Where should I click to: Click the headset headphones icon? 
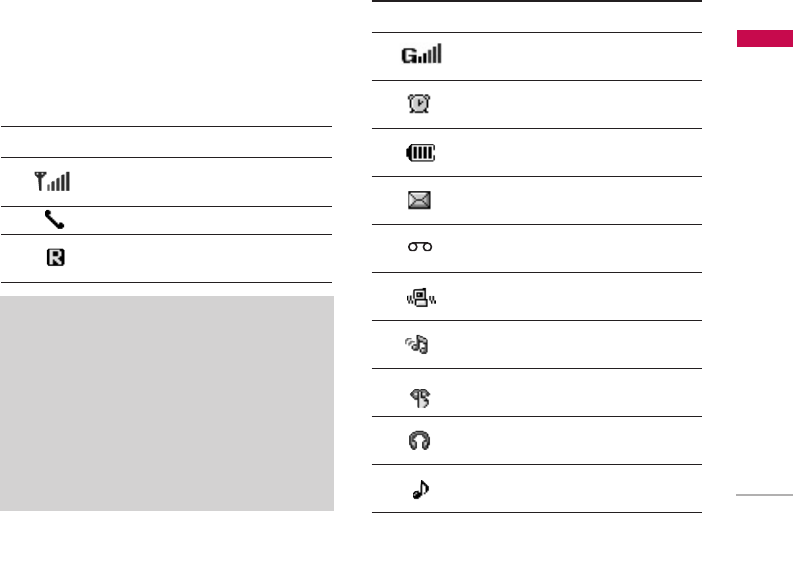[420, 441]
